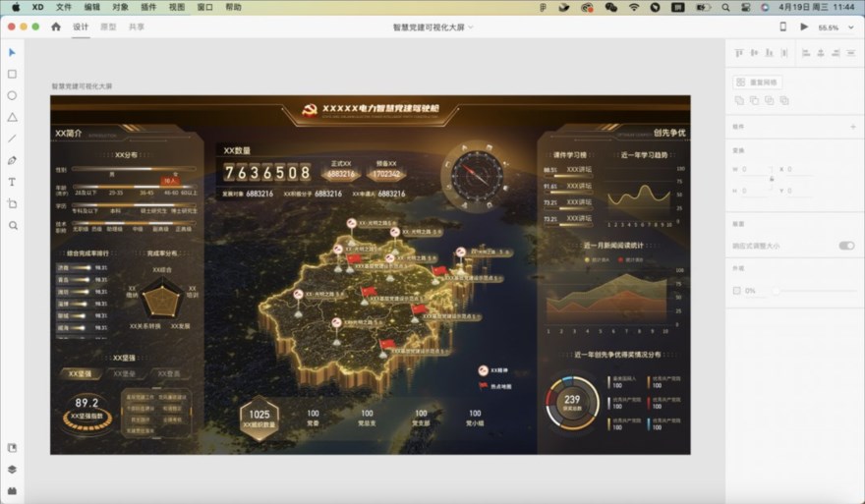Screen dimensions: 865x504
Task: Go to the Home screen icon
Action: tap(56, 27)
